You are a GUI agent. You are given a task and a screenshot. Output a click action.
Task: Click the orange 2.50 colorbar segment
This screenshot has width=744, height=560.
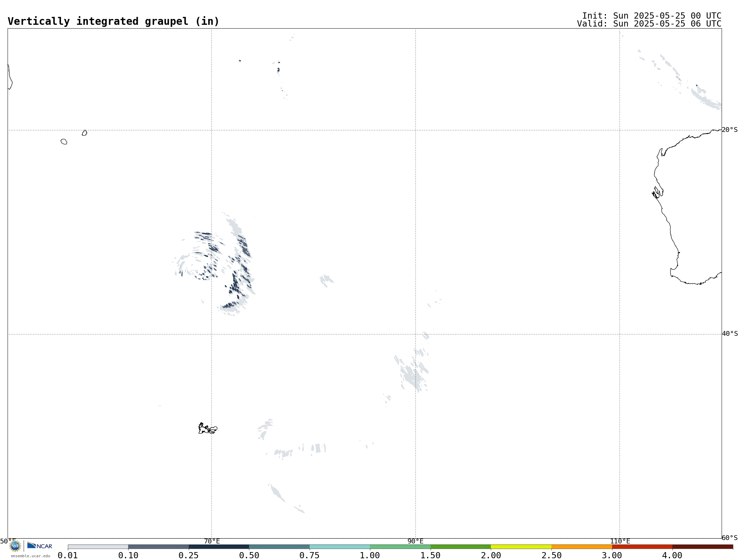click(x=582, y=547)
